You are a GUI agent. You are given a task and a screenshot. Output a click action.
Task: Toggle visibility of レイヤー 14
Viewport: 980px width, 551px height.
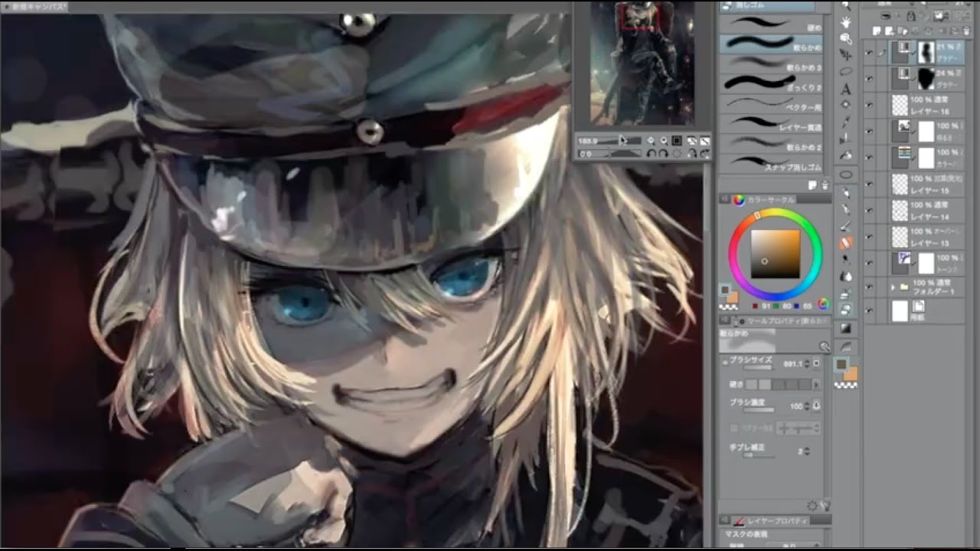coord(869,210)
